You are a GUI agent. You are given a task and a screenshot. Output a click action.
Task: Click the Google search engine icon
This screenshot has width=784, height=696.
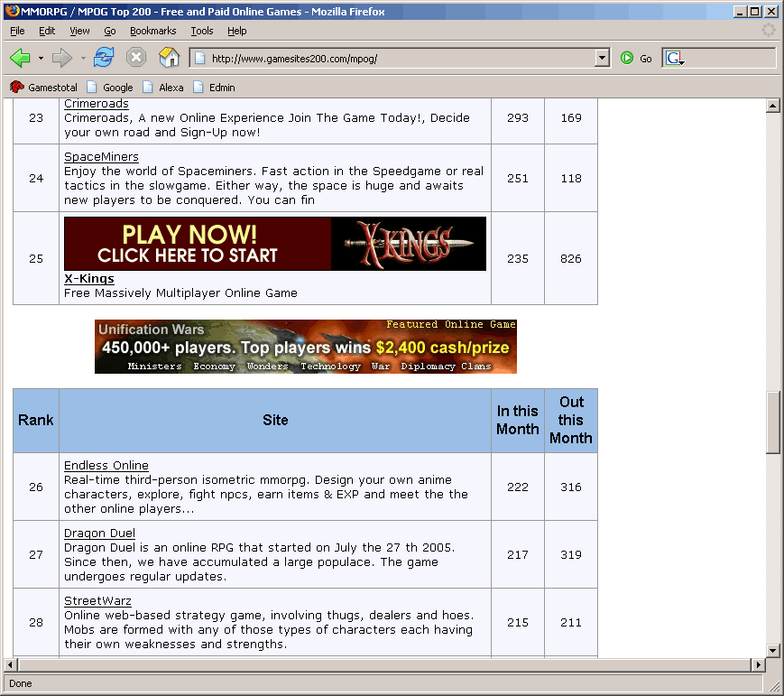[x=673, y=59]
